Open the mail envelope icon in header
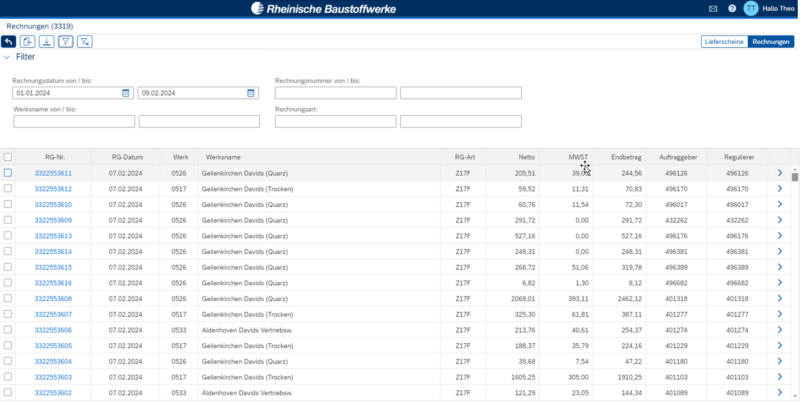Screen dimensions: 800x405 (713, 8)
